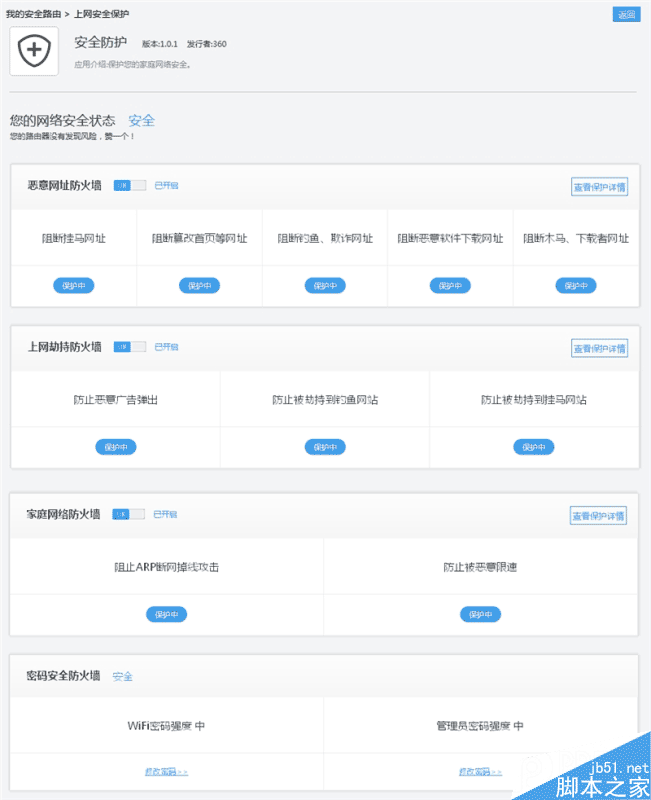Viewport: 651px width, 800px height.
Task: Click 上网安全保护 in the breadcrumb
Action: pyautogui.click(x=102, y=14)
